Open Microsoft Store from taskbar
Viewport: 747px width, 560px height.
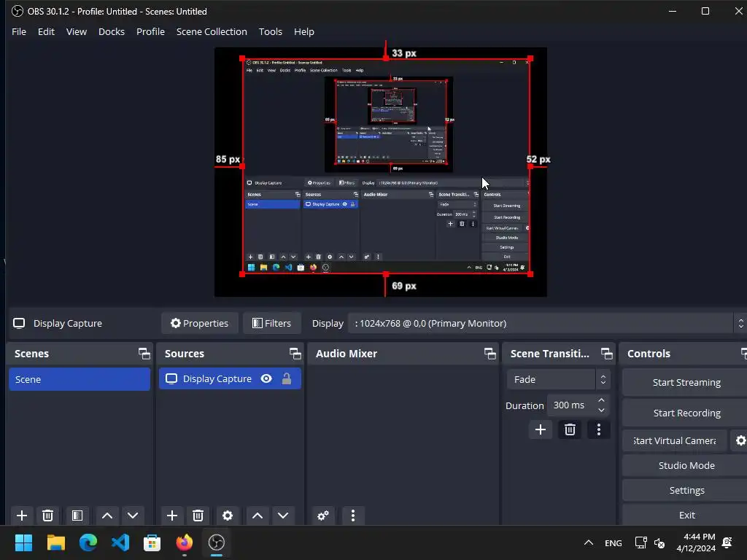click(x=152, y=542)
